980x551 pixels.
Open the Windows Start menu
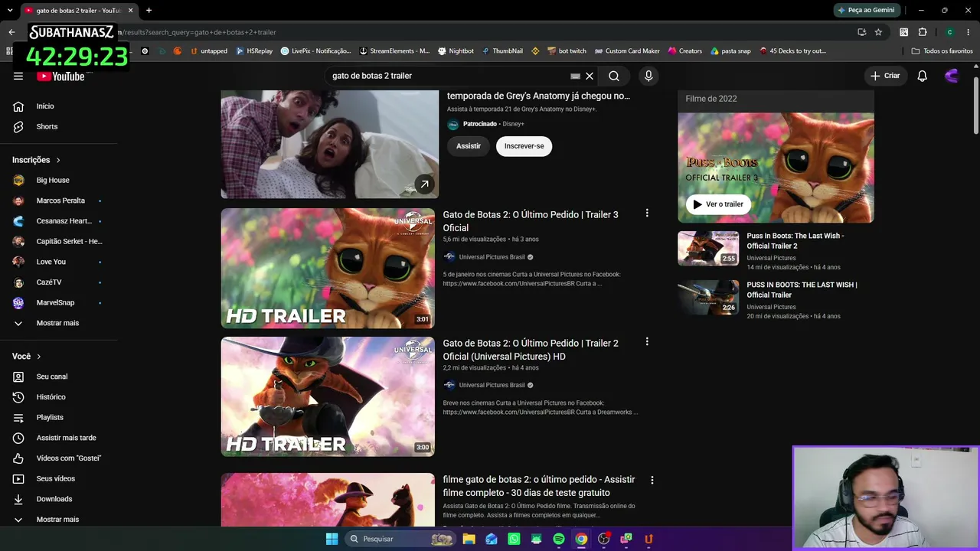coord(332,539)
